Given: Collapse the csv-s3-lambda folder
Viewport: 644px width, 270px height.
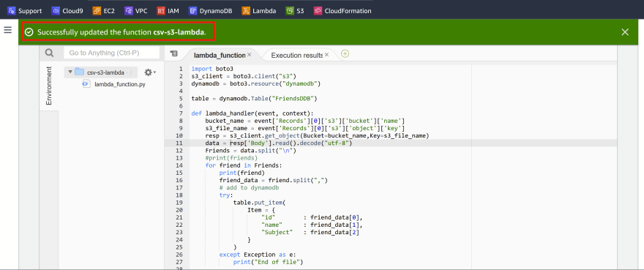Looking at the screenshot, I should click(x=70, y=72).
